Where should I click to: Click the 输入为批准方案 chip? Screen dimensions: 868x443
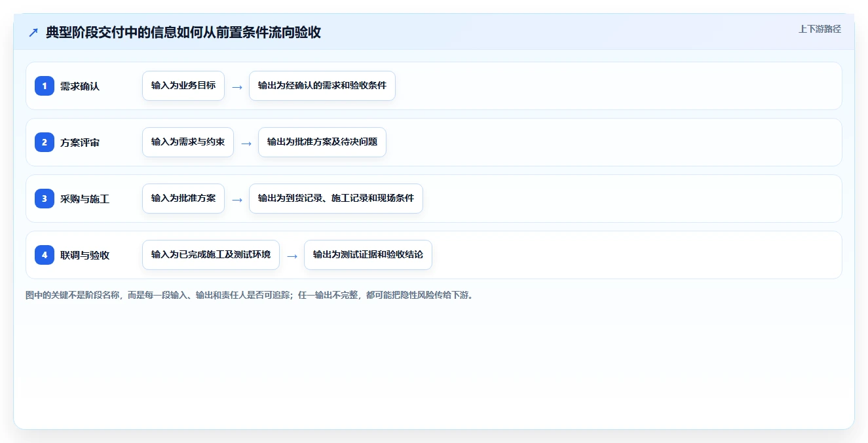[x=183, y=199]
